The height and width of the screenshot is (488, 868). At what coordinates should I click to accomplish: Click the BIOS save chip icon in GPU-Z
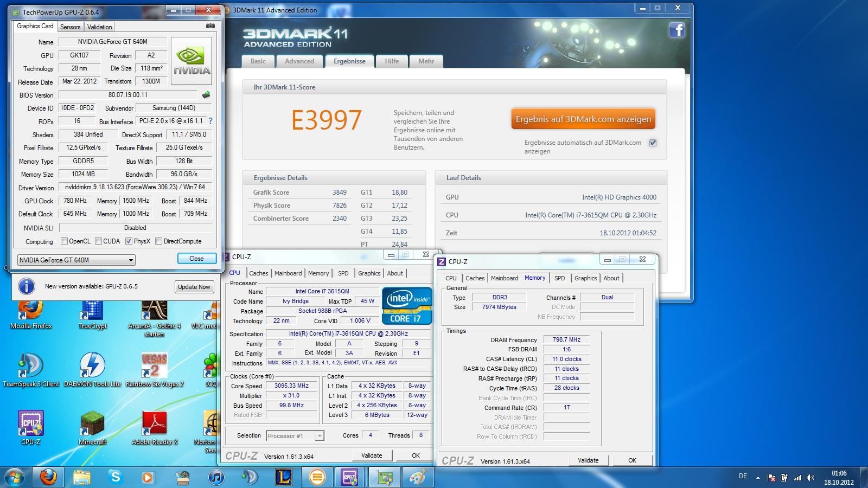coord(206,95)
